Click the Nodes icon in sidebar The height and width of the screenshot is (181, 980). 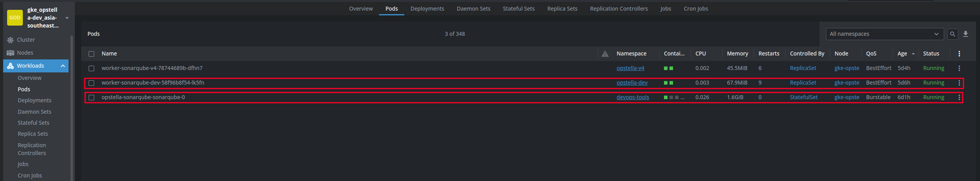click(11, 53)
